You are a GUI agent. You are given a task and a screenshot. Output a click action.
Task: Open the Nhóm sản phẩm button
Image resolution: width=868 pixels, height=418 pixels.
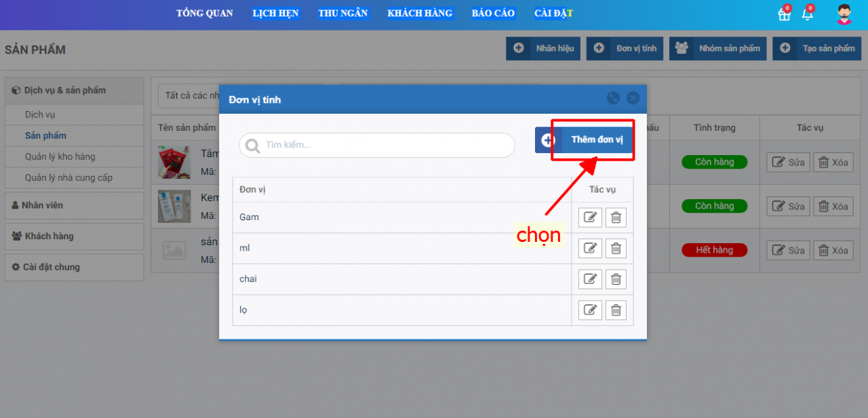(717, 49)
